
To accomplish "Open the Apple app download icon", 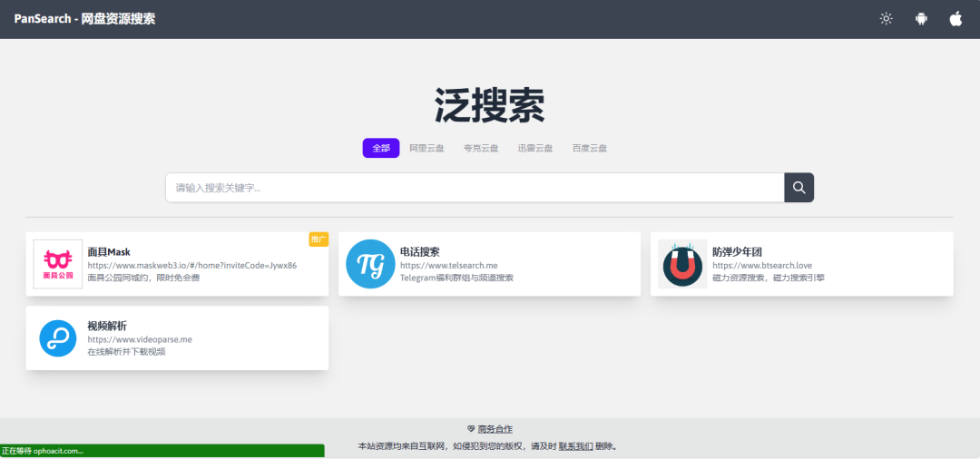I will pos(955,19).
